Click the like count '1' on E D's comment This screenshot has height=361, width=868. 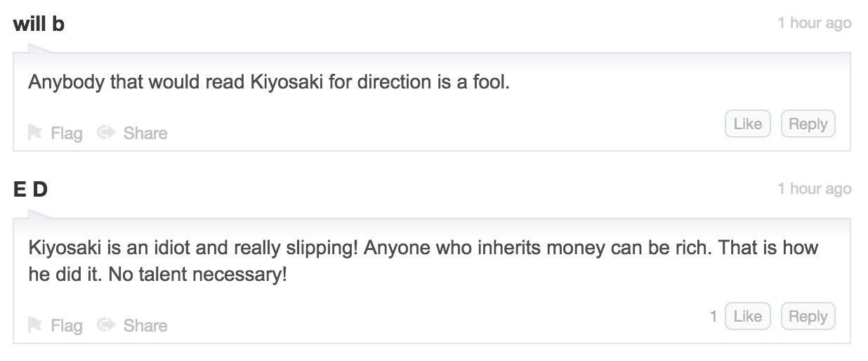[x=714, y=317]
